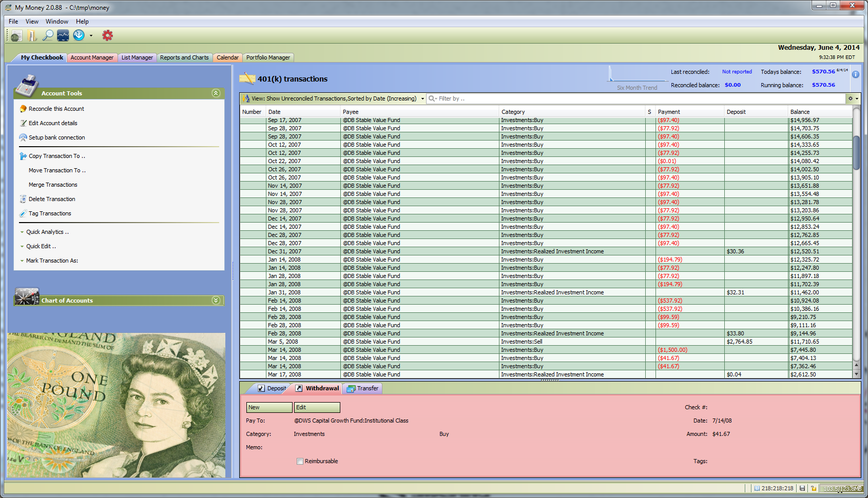Collapse the Account Tools panel
868x498 pixels.
(x=216, y=93)
